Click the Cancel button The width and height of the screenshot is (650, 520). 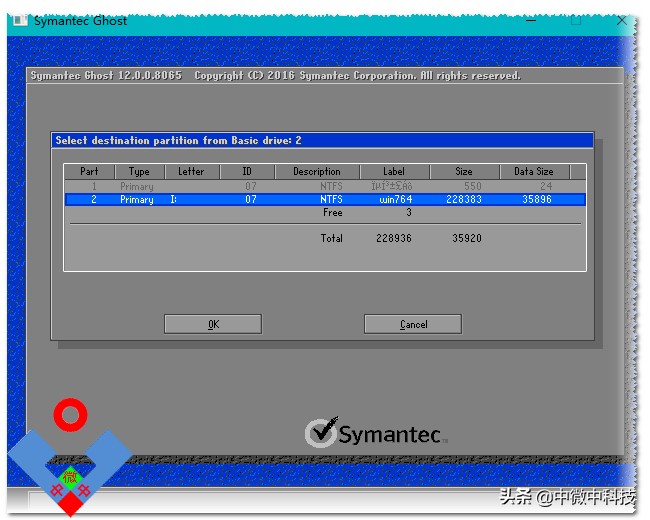click(413, 324)
